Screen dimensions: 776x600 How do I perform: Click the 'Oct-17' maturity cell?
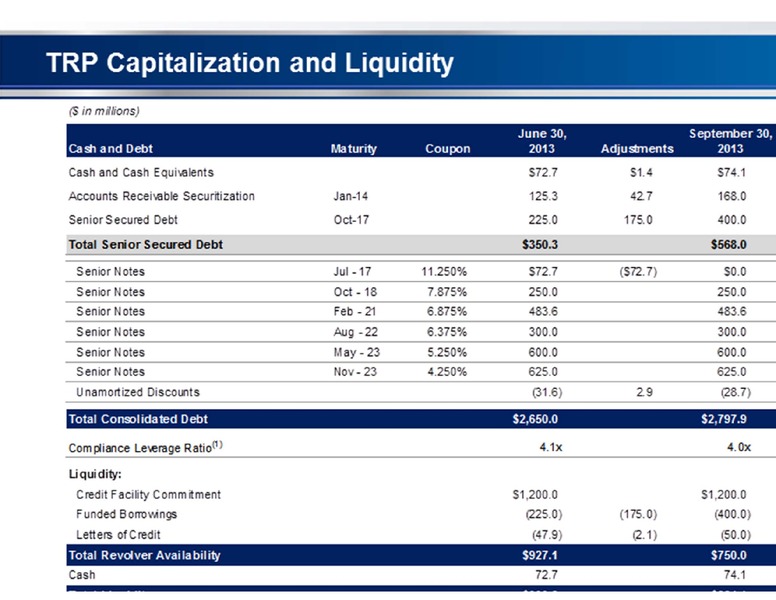pyautogui.click(x=351, y=220)
